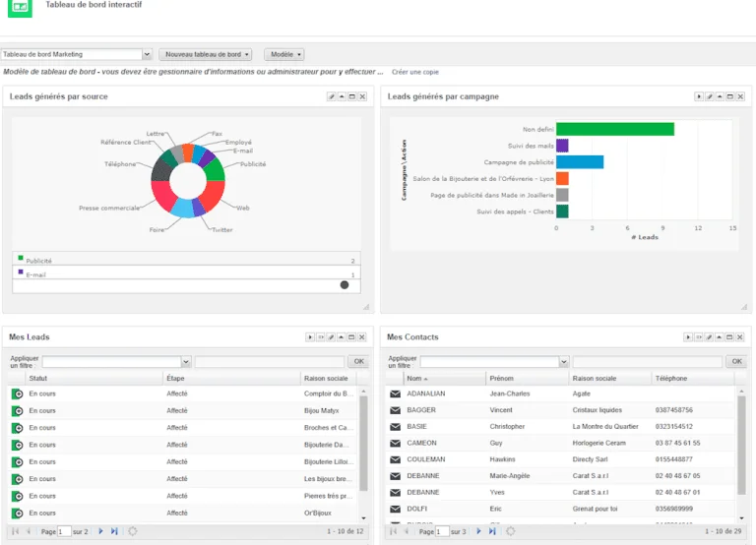Viewport: 756px width, 545px height.
Task: Click the envelope icon beside BAGGER
Action: point(395,410)
